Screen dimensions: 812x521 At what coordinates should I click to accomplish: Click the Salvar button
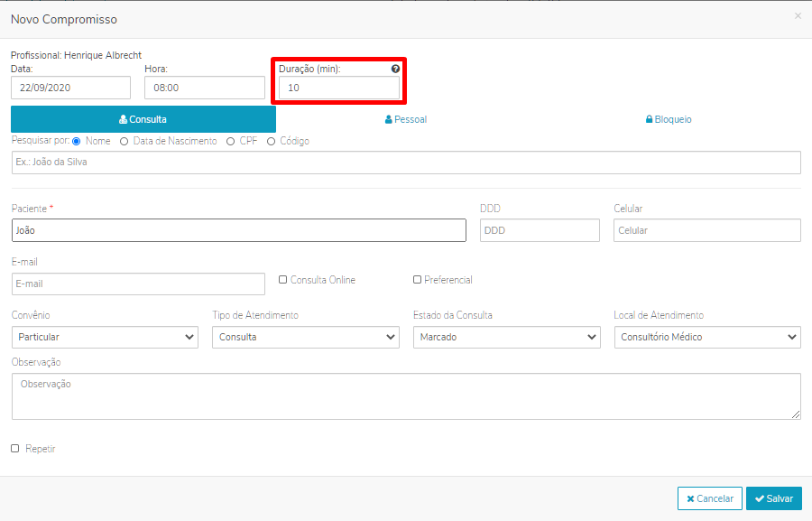(x=774, y=498)
